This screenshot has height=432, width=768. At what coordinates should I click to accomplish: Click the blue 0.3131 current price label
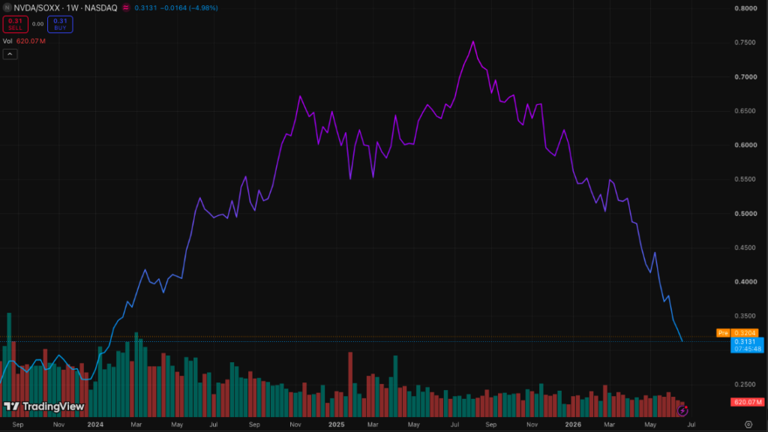[747, 345]
